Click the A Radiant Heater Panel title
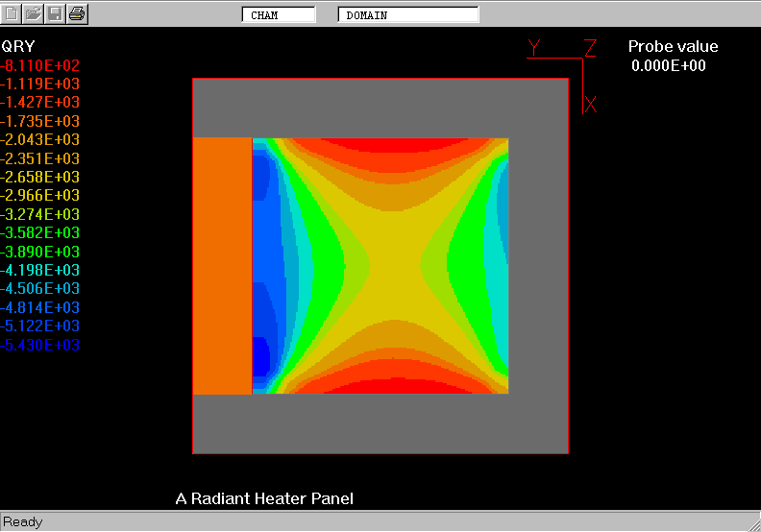The width and height of the screenshot is (761, 532). [x=264, y=498]
